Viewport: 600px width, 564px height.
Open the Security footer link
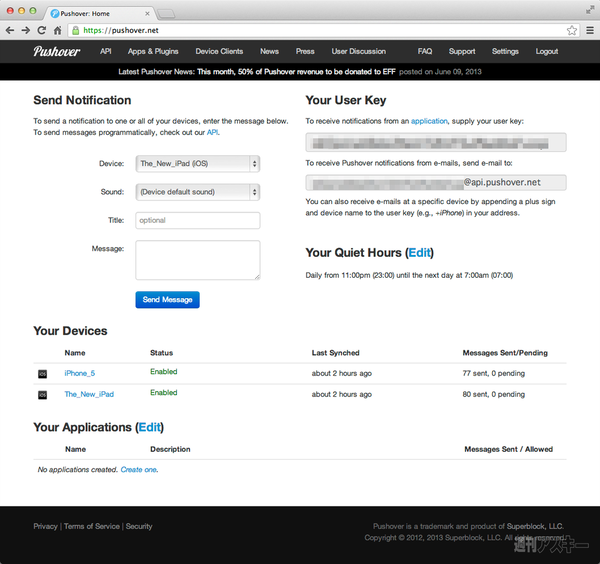[x=139, y=526]
